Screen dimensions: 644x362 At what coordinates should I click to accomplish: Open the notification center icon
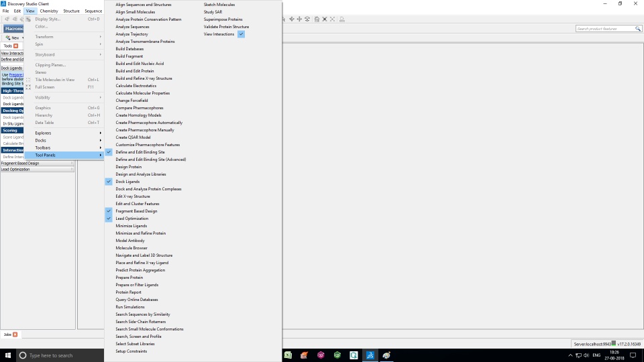(x=633, y=355)
